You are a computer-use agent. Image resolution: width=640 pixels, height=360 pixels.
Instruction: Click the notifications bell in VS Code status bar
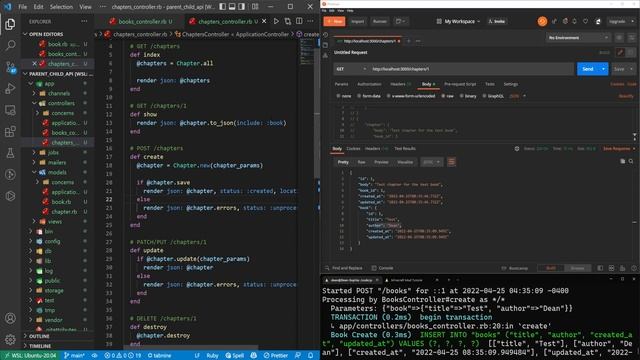[x=311, y=356]
